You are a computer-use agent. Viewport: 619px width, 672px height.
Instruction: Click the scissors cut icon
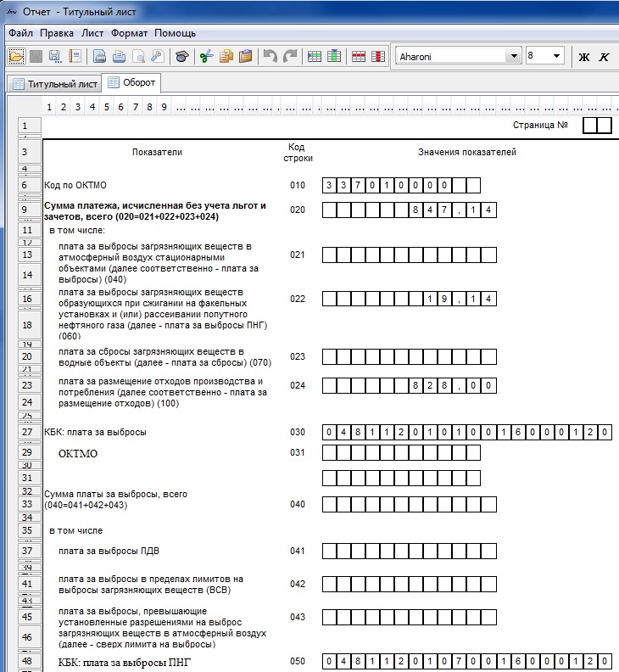click(205, 57)
